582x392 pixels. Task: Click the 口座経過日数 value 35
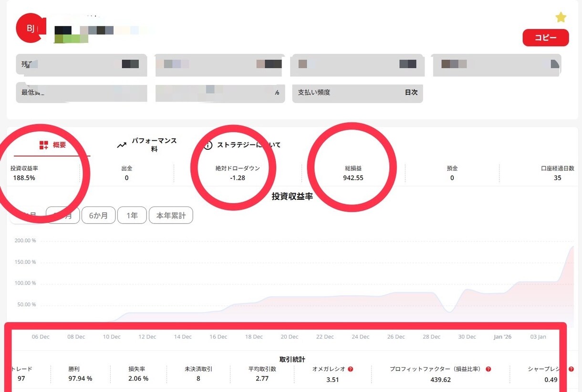558,178
